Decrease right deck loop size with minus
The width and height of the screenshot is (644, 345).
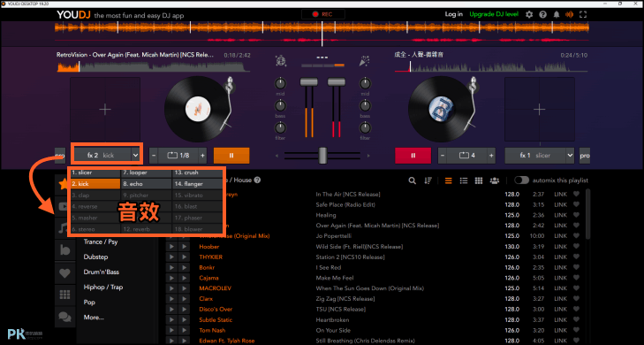[x=443, y=156]
